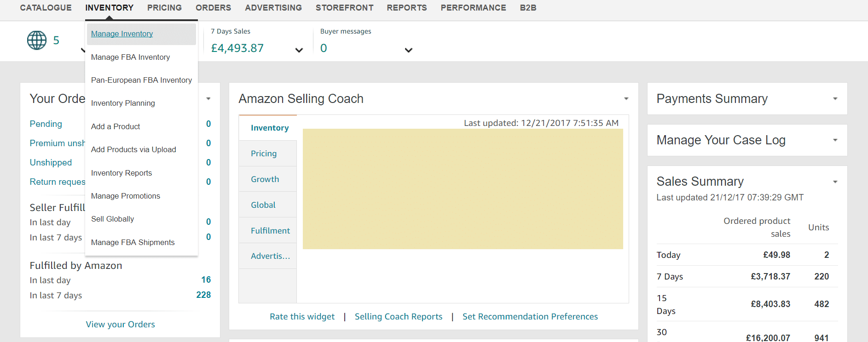Click Fulfilled by Amazon last day count 16

point(206,280)
